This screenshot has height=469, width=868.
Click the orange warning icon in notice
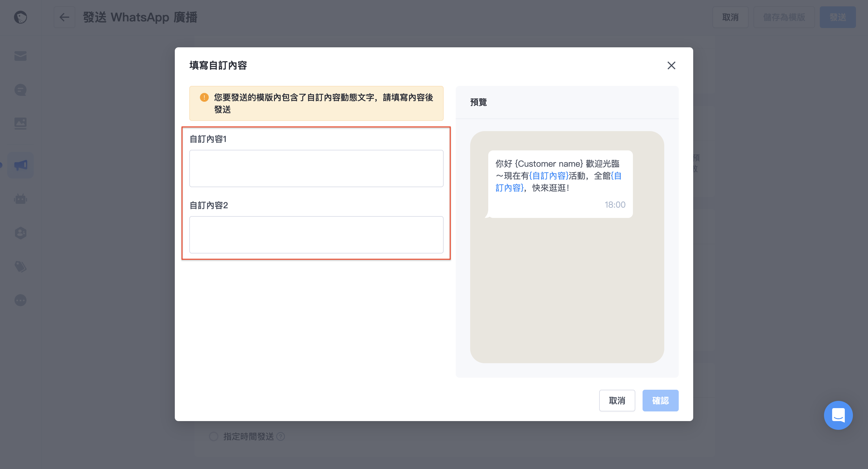pos(204,97)
